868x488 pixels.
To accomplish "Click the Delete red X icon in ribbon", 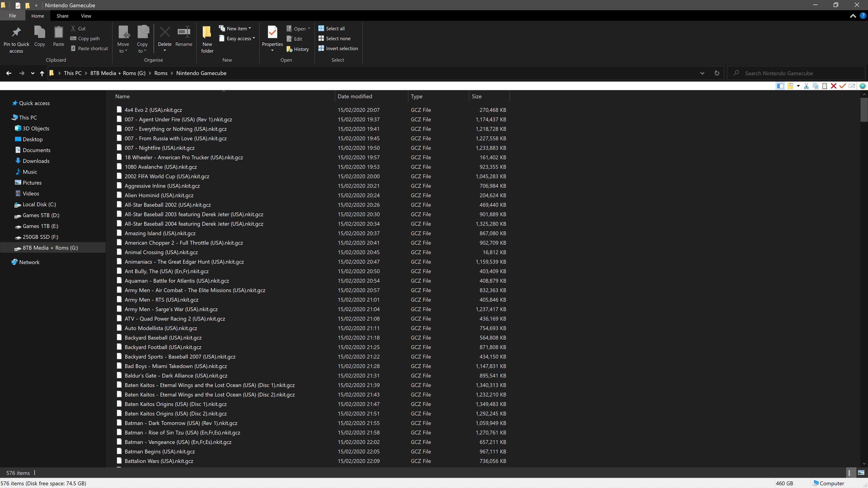I will tap(165, 32).
